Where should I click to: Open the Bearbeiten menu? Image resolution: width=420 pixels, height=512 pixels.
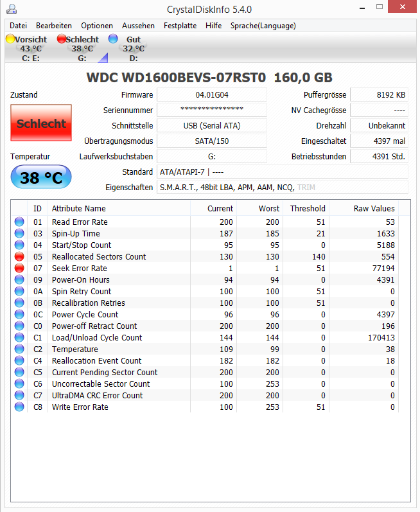(x=54, y=26)
